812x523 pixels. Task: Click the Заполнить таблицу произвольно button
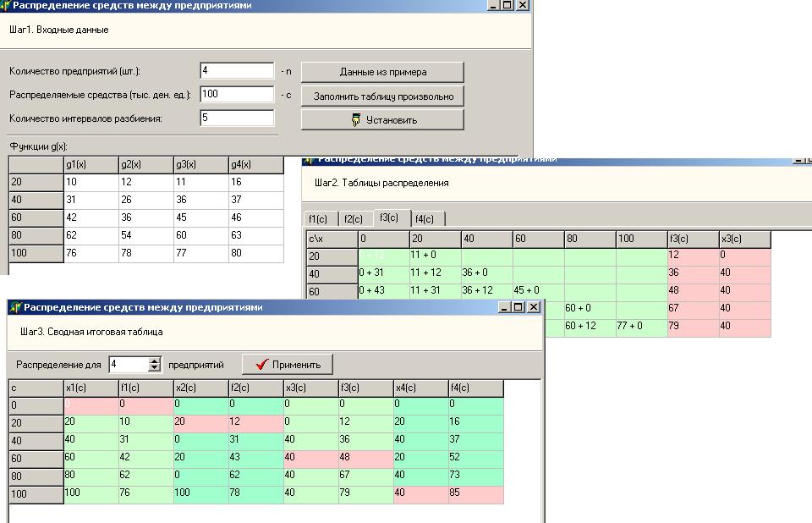click(382, 96)
